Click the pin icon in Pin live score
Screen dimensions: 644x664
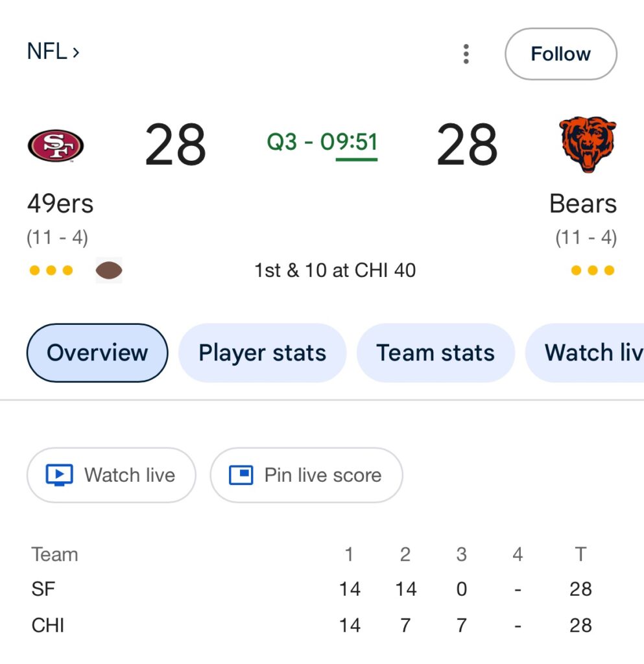241,475
